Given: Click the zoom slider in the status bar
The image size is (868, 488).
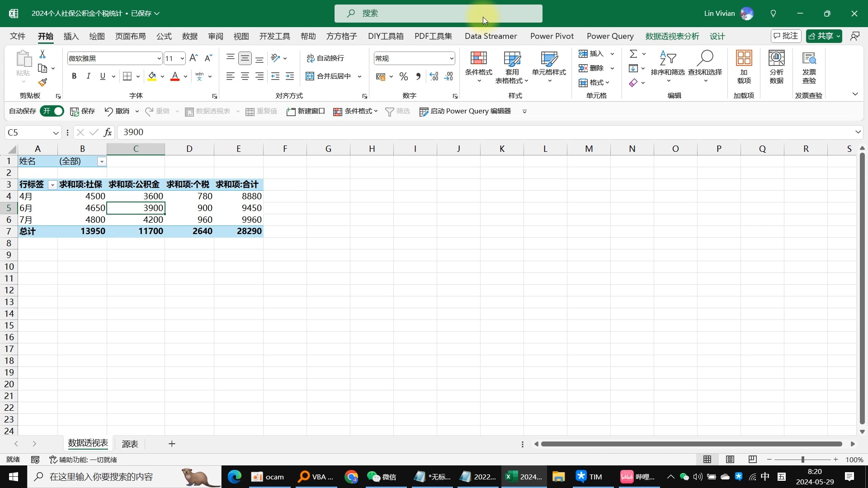Looking at the screenshot, I should (x=803, y=460).
